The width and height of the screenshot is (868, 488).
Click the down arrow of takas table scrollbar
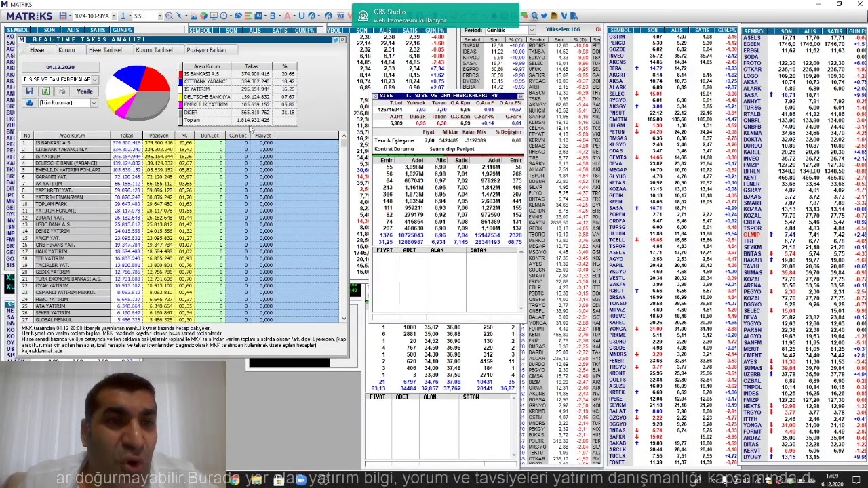tap(344, 318)
